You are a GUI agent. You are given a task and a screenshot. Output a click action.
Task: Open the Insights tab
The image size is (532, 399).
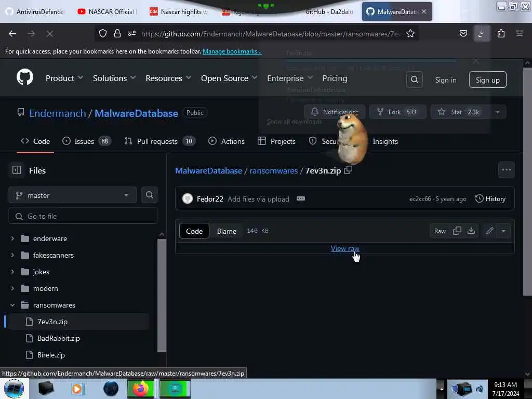click(x=385, y=141)
